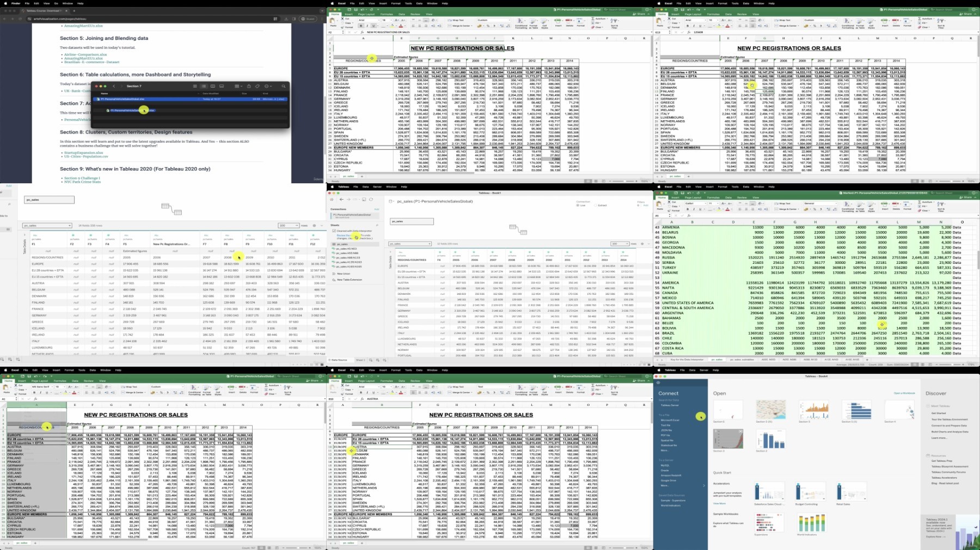Click the browser's Guest profile button
The width and height of the screenshot is (980, 550).
pyautogui.click(x=308, y=18)
